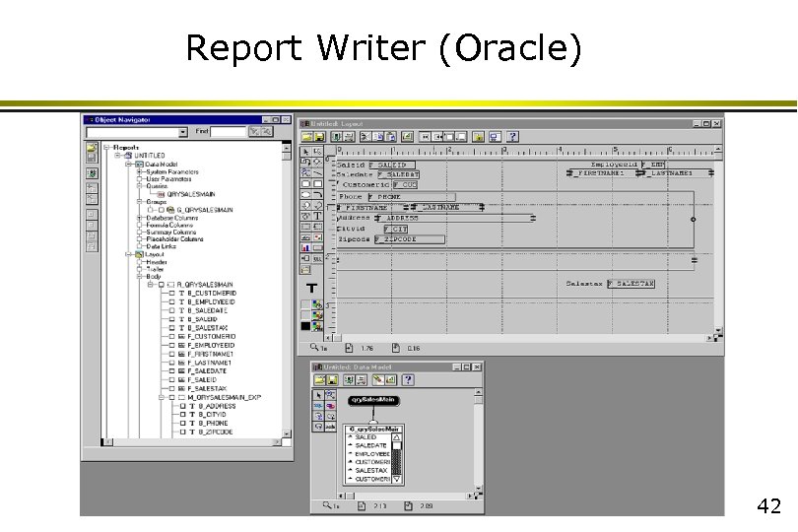Select Placeholder Columns in navigator tree
The width and height of the screenshot is (798, 532).
pos(174,239)
